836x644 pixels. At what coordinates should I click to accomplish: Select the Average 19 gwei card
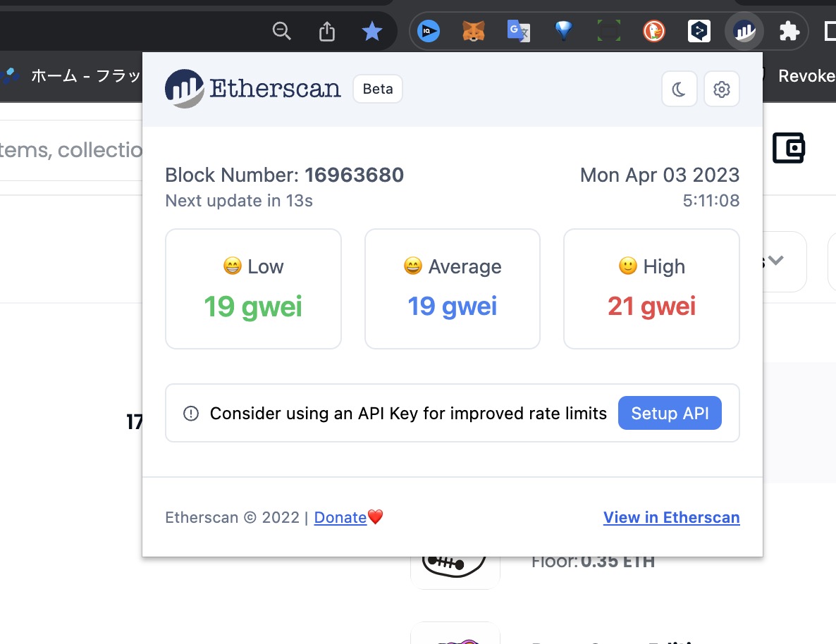(x=452, y=289)
